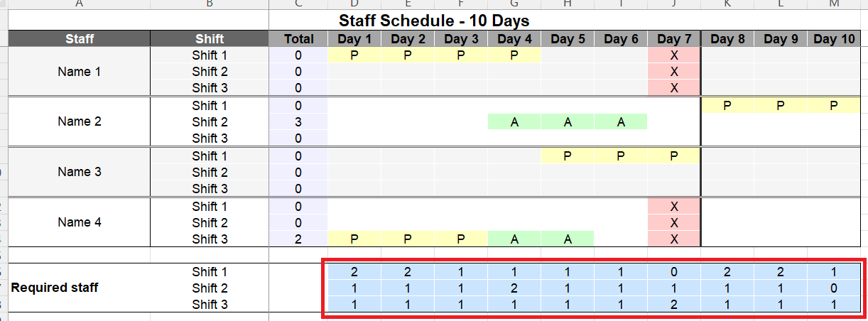Select the Day 10 header cell
The width and height of the screenshot is (868, 321).
point(834,39)
